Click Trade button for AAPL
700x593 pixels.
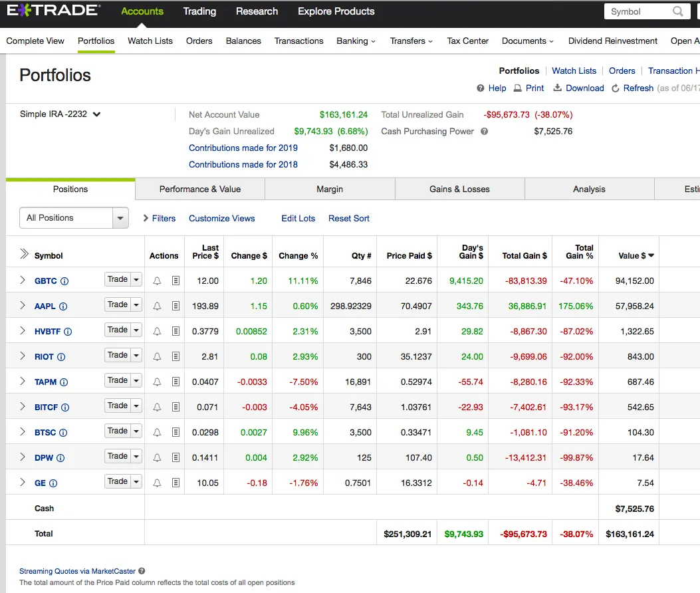click(x=118, y=304)
